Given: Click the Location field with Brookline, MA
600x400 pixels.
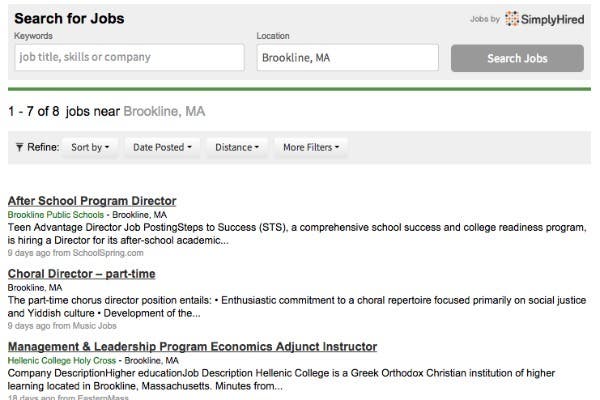Looking at the screenshot, I should point(347,58).
